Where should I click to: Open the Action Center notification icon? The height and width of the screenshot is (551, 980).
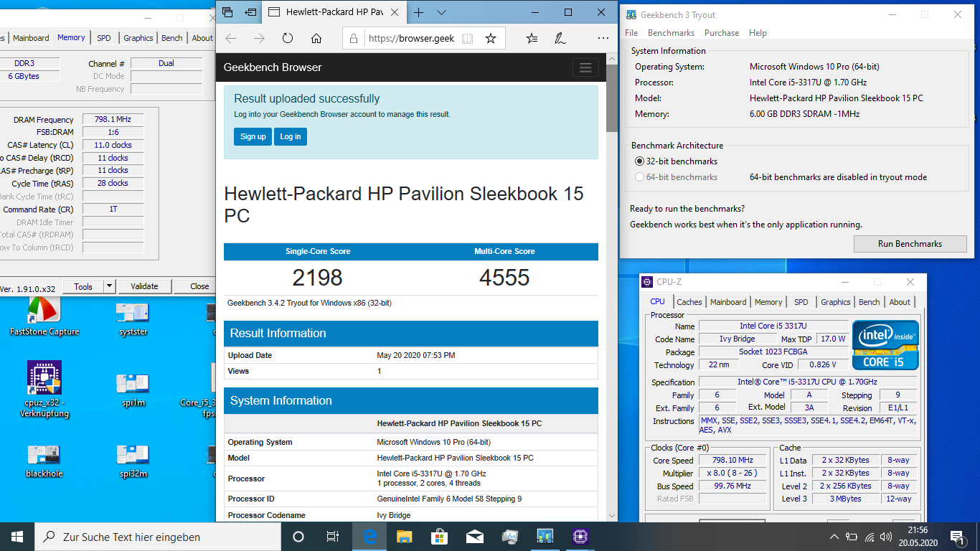click(957, 537)
